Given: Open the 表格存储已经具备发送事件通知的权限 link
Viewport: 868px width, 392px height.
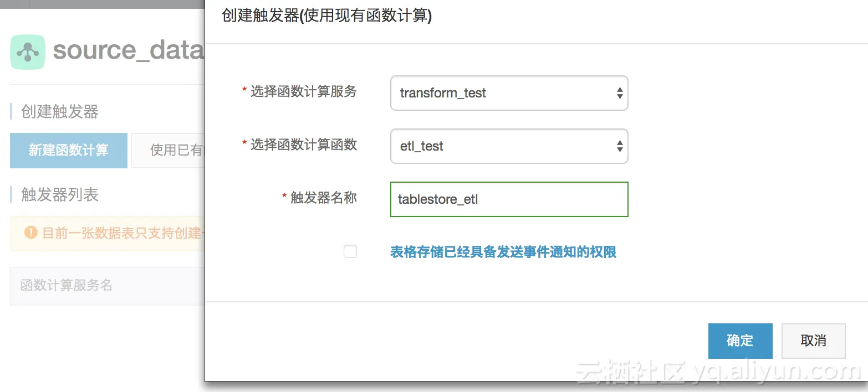Looking at the screenshot, I should (503, 252).
